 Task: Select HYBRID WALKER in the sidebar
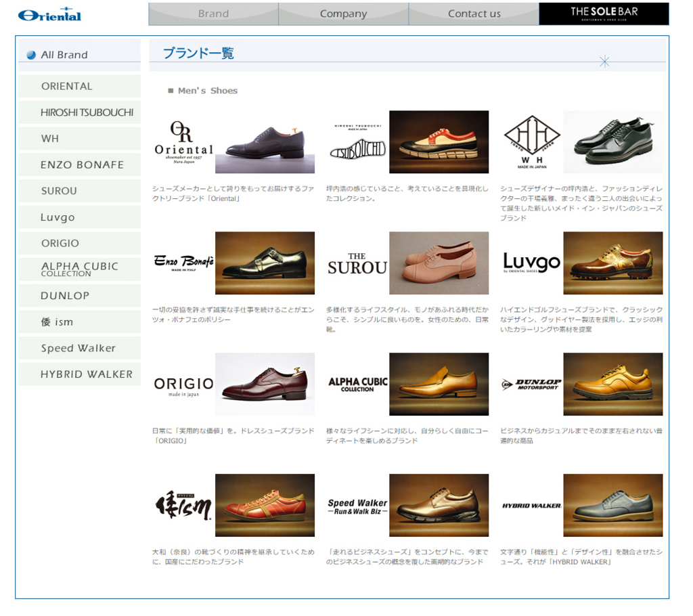click(x=80, y=374)
